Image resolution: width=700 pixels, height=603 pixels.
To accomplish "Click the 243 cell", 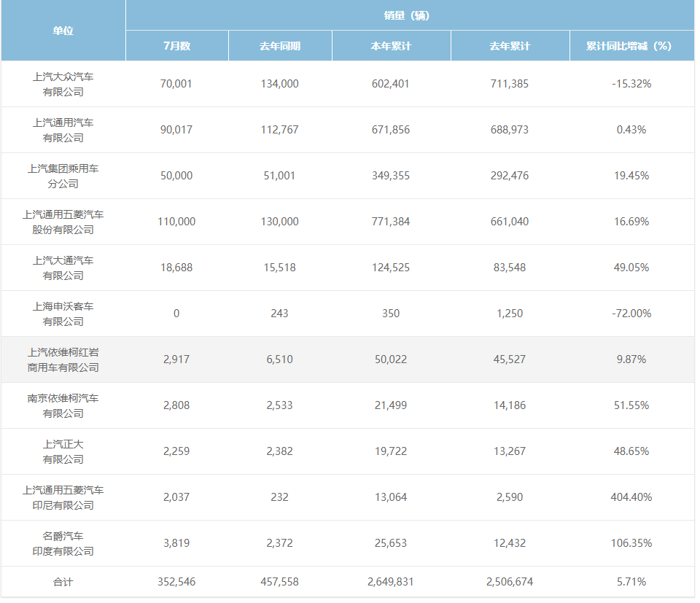I will [279, 314].
